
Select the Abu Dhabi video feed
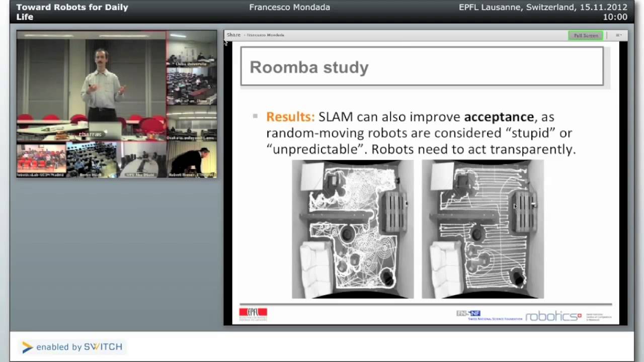pyautogui.click(x=142, y=159)
